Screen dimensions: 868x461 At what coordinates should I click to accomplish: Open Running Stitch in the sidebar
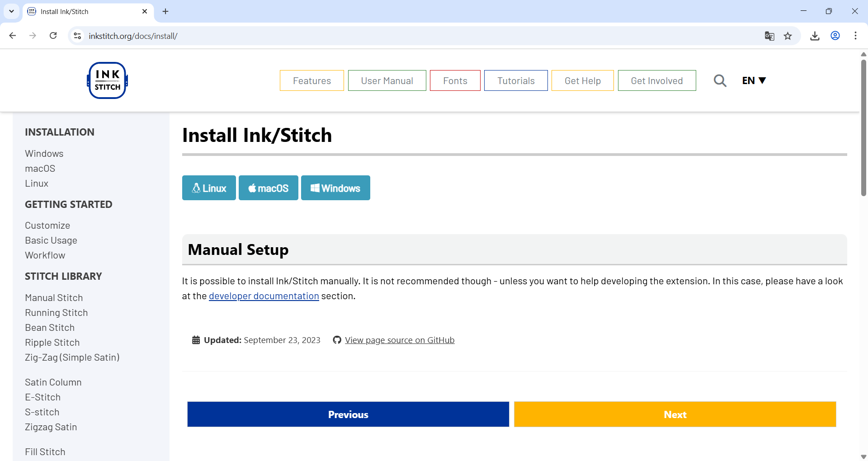pos(57,313)
